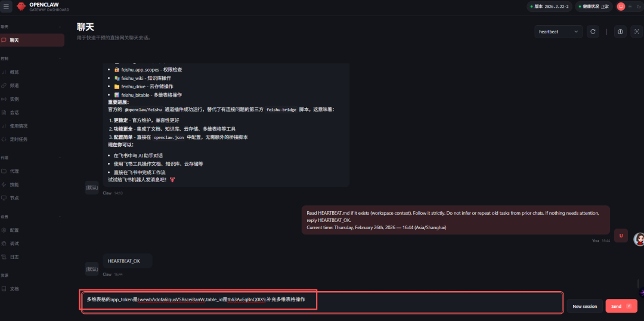Click the 功能更全 list item

(175, 129)
